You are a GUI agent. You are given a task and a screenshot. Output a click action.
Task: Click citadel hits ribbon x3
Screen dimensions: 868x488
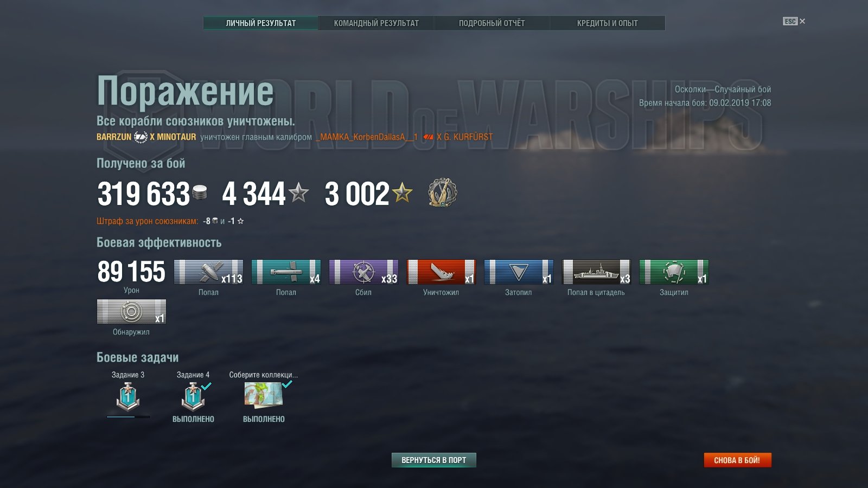(x=596, y=272)
